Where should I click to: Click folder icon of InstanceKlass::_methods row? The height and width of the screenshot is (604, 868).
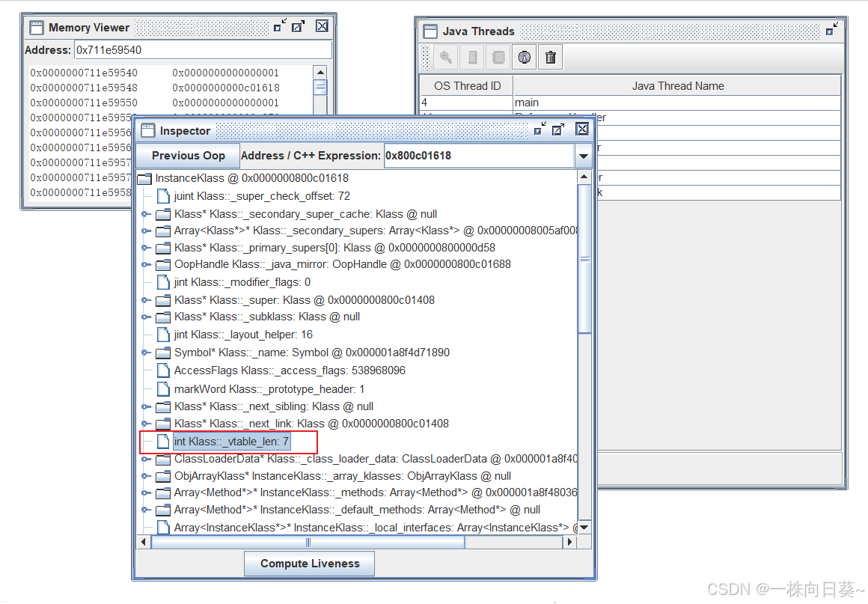(163, 492)
